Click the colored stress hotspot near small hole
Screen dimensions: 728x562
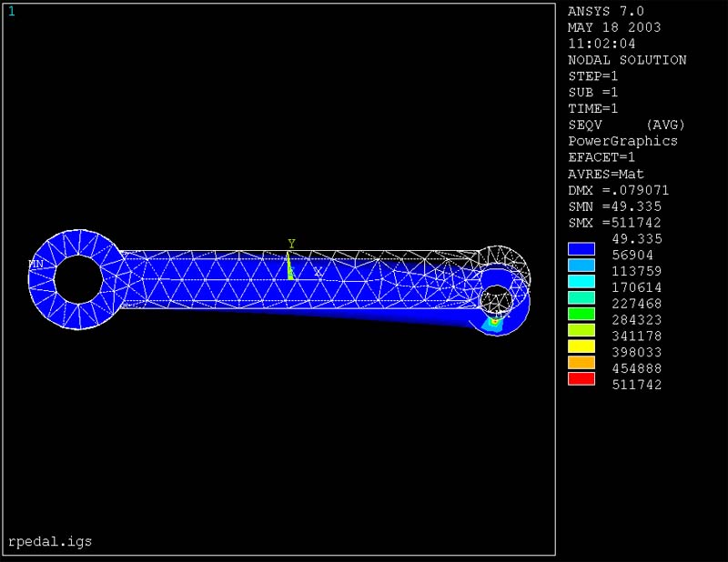point(493,324)
